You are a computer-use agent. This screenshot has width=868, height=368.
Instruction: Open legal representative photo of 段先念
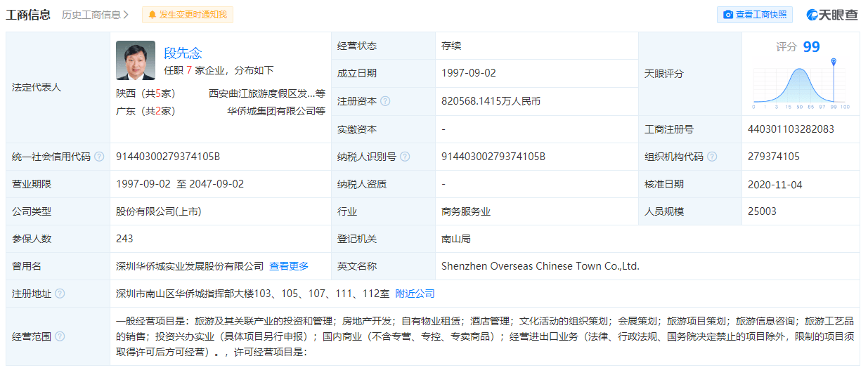pos(136,60)
